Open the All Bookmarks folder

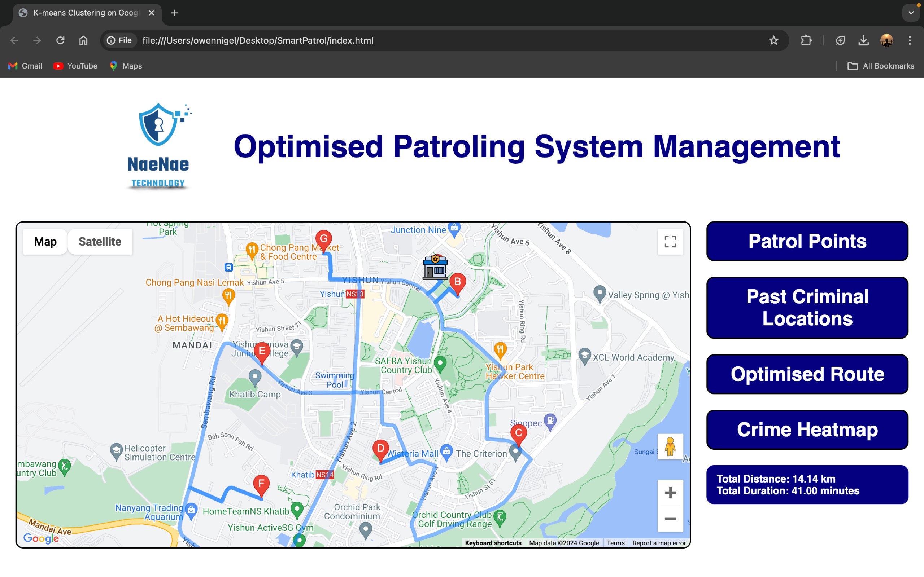coord(880,66)
